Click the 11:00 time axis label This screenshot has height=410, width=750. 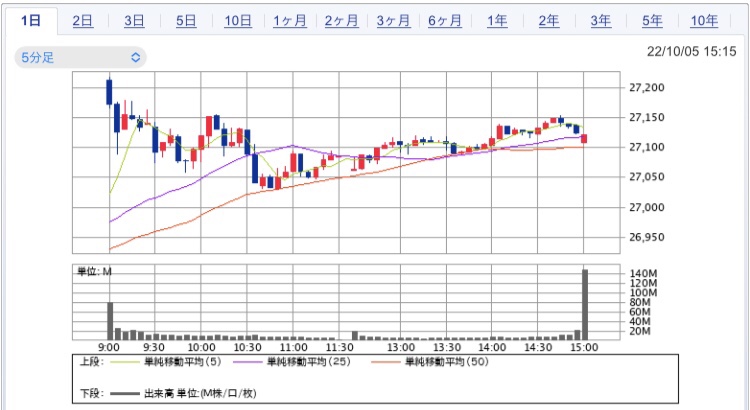[x=293, y=348]
